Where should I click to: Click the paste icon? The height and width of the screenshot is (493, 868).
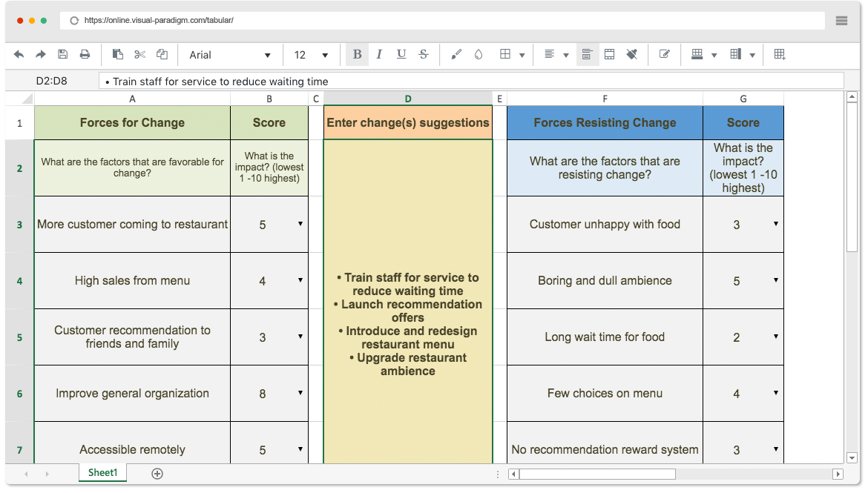(117, 54)
